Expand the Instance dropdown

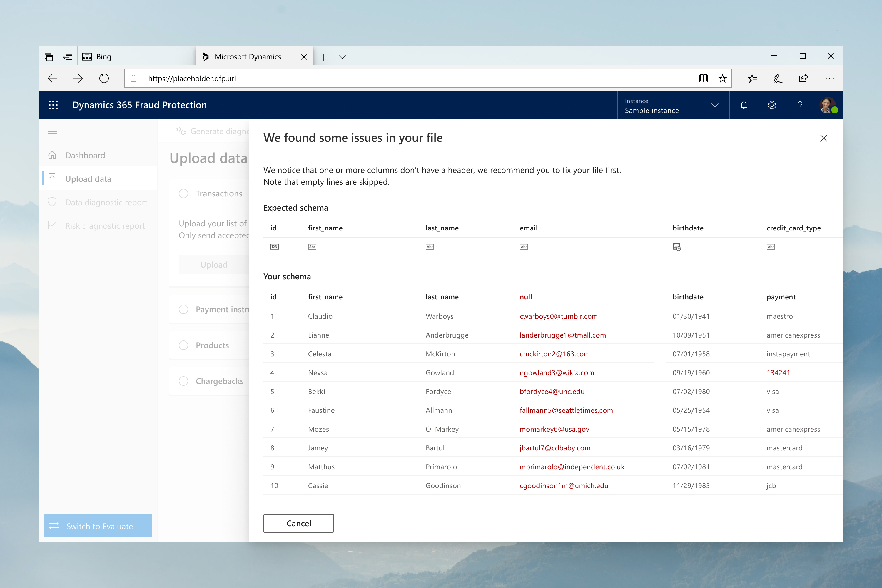click(673, 105)
